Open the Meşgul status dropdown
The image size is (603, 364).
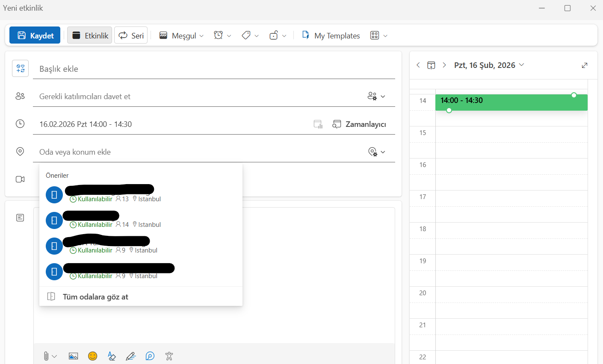pos(181,36)
